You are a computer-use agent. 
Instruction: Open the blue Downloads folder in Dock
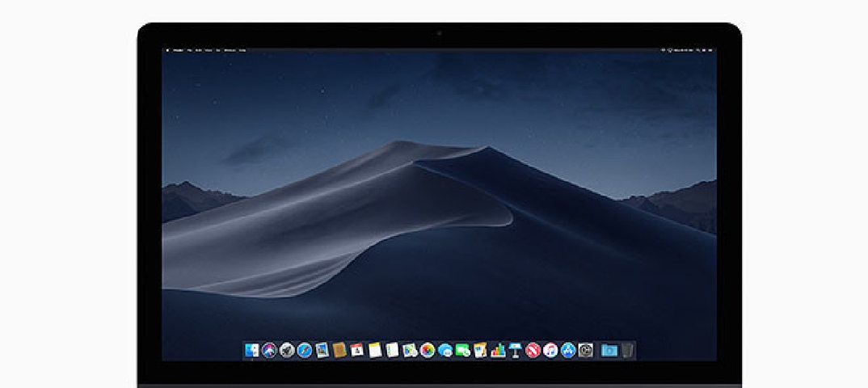point(609,350)
